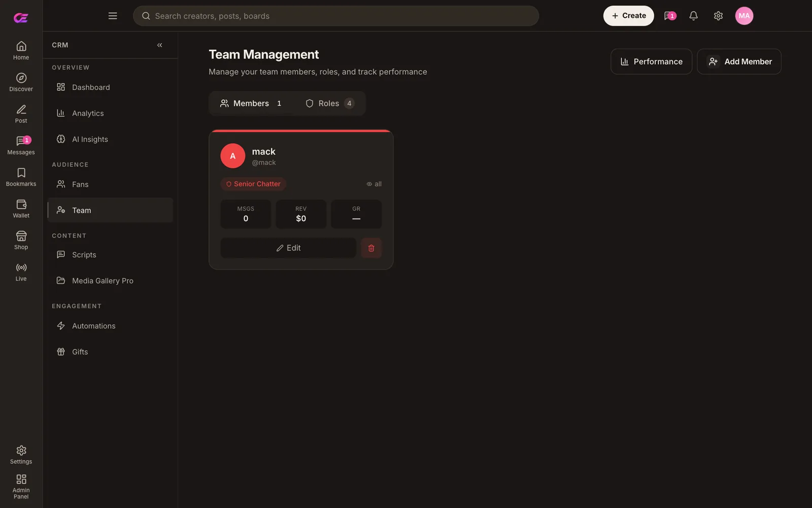This screenshot has width=812, height=508.
Task: Open Scripts in CRM menu
Action: click(110, 255)
